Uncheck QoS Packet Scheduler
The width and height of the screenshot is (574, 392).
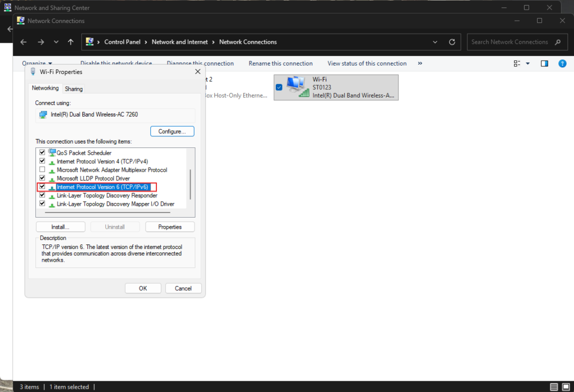(x=42, y=152)
